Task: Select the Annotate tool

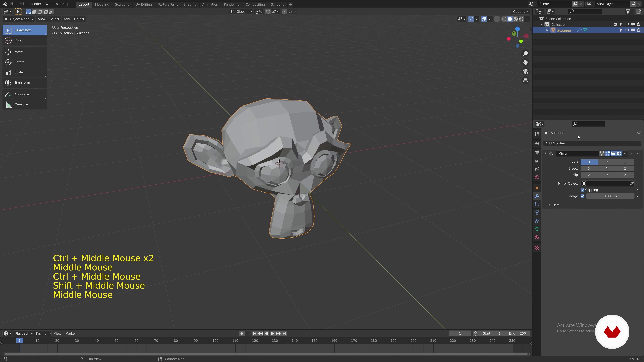Action: [25, 94]
